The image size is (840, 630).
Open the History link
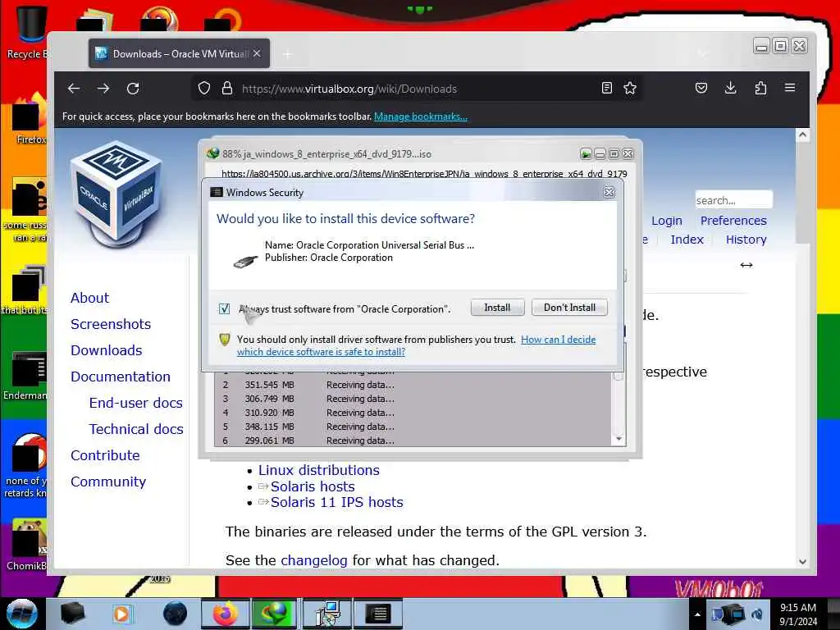click(x=746, y=240)
